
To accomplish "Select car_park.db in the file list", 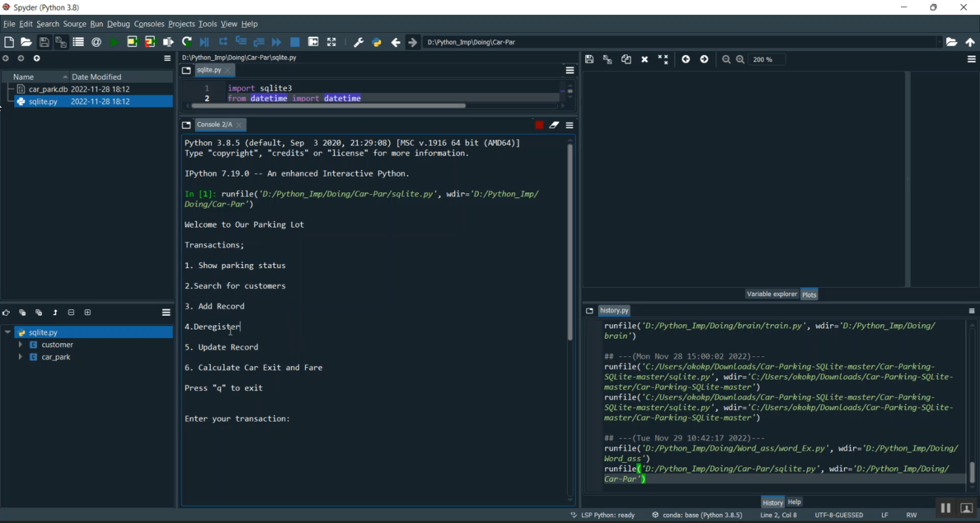I will (48, 89).
